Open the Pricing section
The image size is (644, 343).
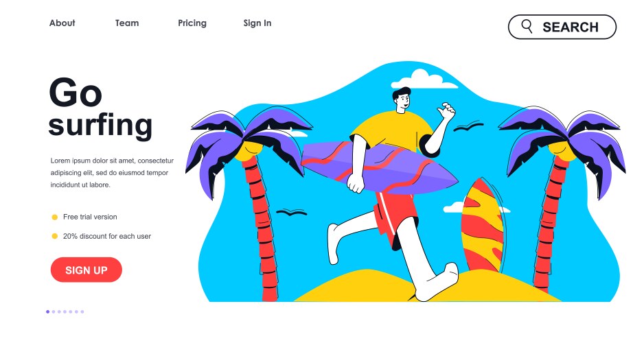[x=192, y=23]
